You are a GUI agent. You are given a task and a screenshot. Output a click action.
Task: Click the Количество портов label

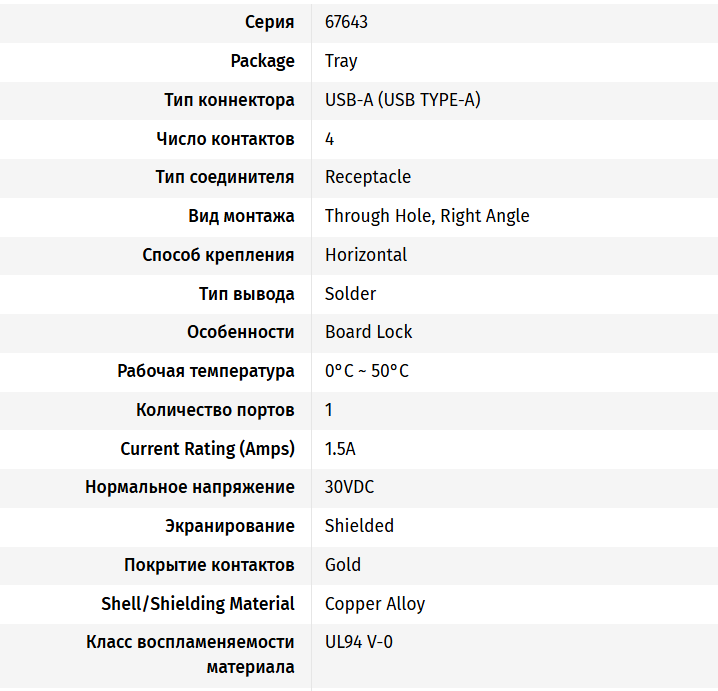click(x=215, y=410)
